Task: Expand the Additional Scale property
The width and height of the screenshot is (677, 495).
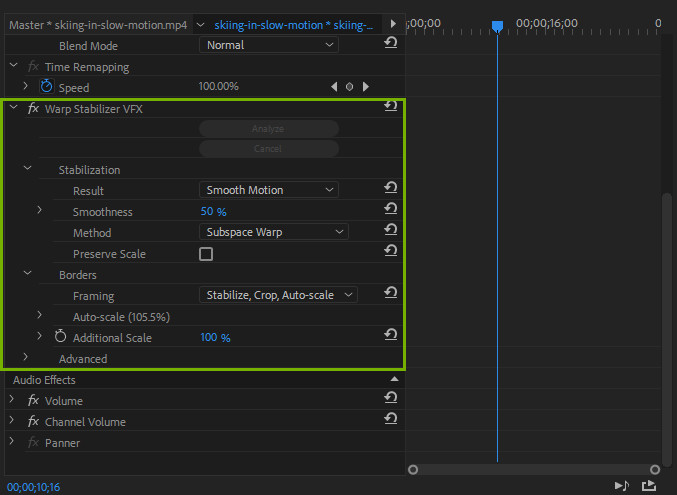Action: [x=39, y=336]
